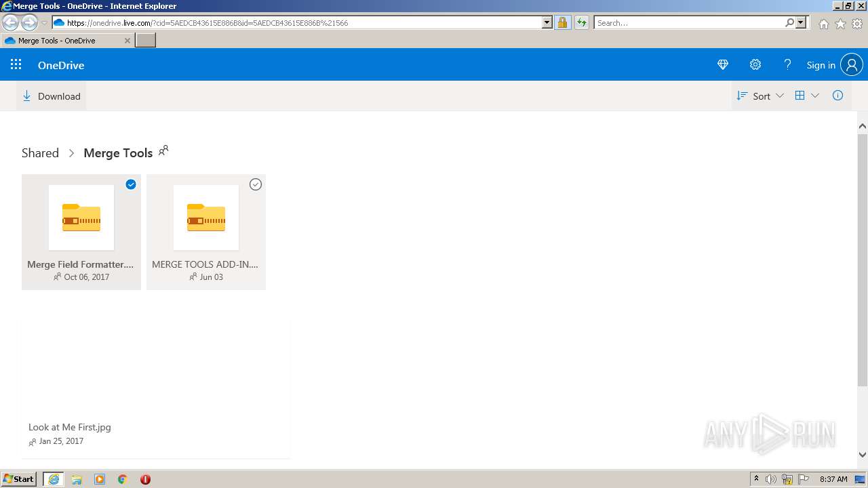868x488 pixels.
Task: Go to the browser Home page icon
Action: point(823,24)
